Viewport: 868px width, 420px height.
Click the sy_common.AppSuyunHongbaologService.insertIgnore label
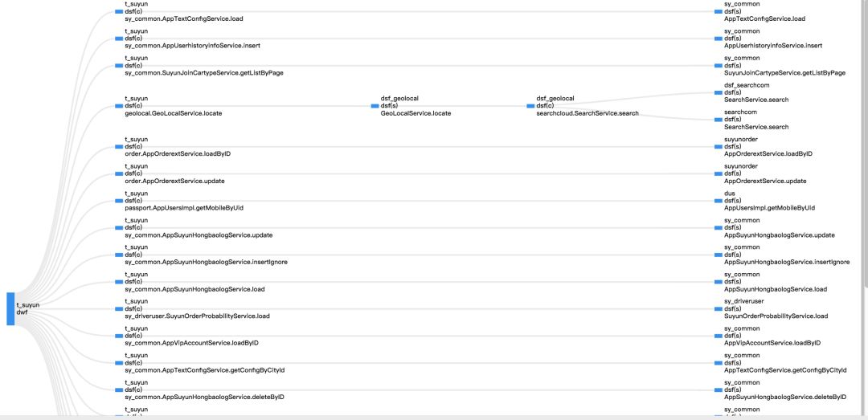pyautogui.click(x=206, y=263)
